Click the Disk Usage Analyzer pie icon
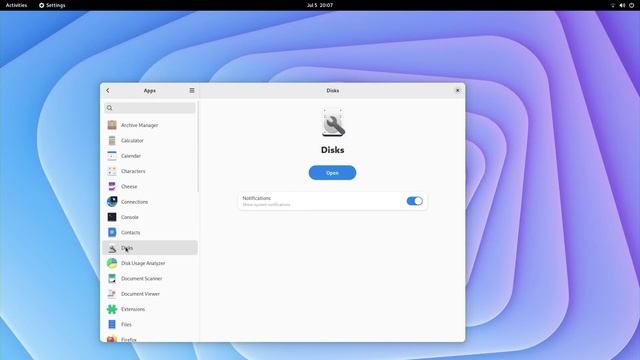640x360 pixels. point(112,263)
